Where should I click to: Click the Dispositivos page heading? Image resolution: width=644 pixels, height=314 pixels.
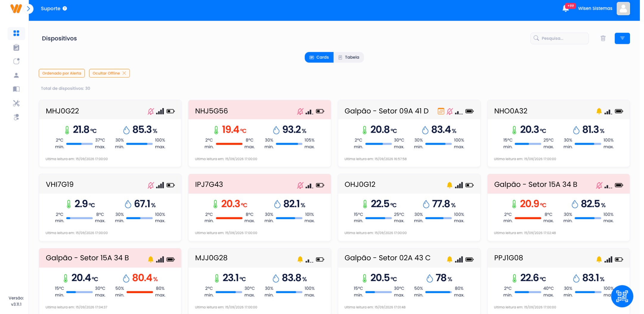pos(59,38)
